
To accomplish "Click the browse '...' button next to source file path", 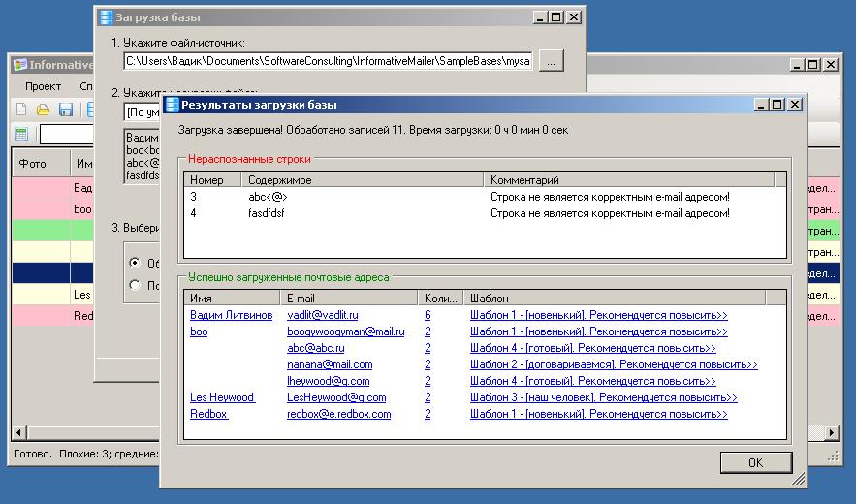I will 552,61.
